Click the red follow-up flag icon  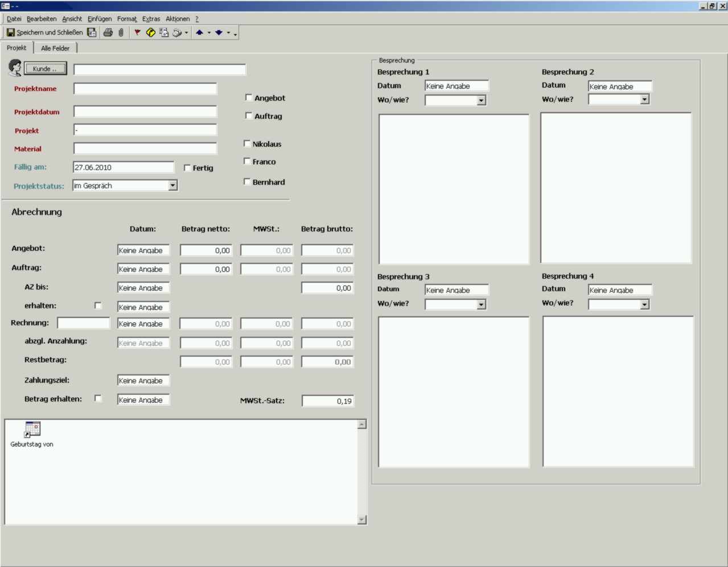137,33
